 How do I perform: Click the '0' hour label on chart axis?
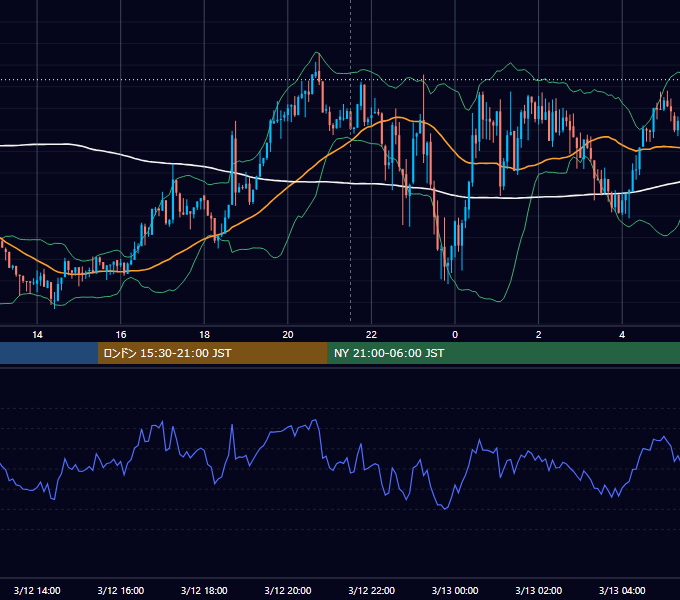[x=455, y=335]
